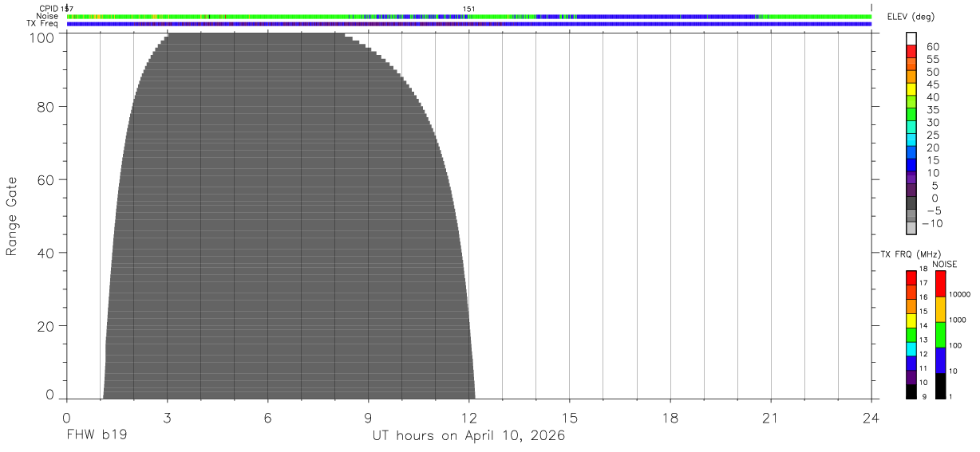This screenshot has width=980, height=452.
Task: Click the red top swatch in NOISE colorbar
Action: coord(941,284)
